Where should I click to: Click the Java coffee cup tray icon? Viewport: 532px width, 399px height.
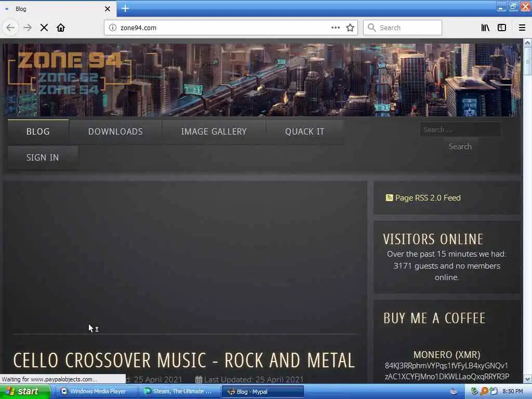pyautogui.click(x=454, y=392)
